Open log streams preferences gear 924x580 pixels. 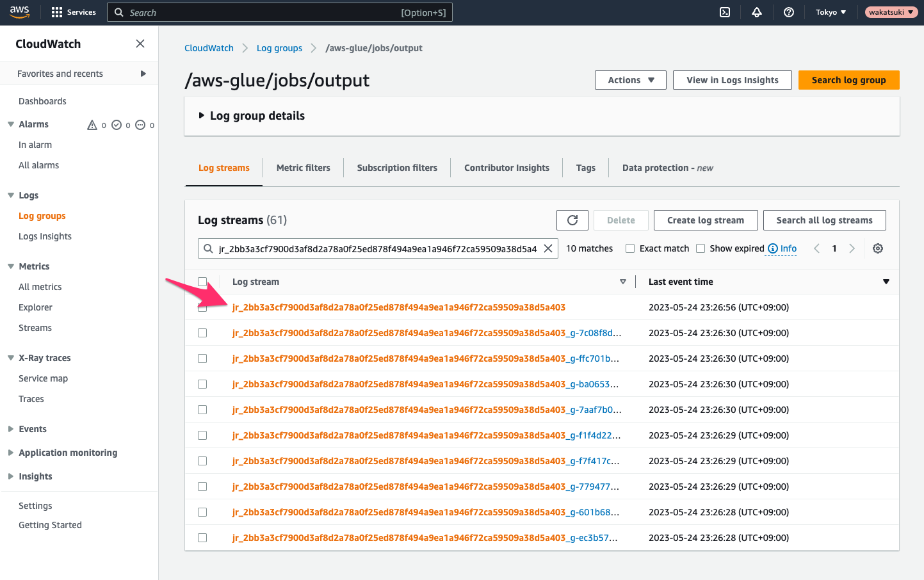(878, 248)
